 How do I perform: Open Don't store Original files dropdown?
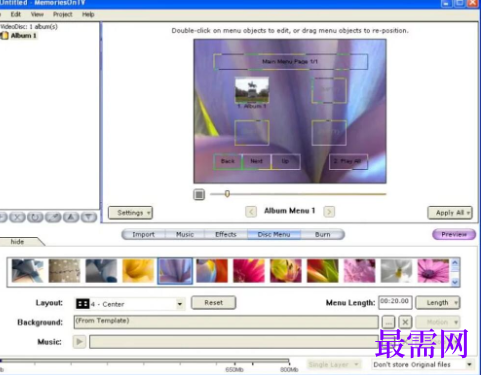click(423, 365)
